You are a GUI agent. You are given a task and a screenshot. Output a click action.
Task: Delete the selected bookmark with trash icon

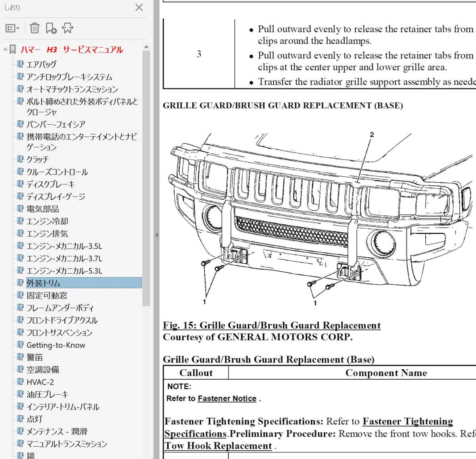pyautogui.click(x=35, y=28)
